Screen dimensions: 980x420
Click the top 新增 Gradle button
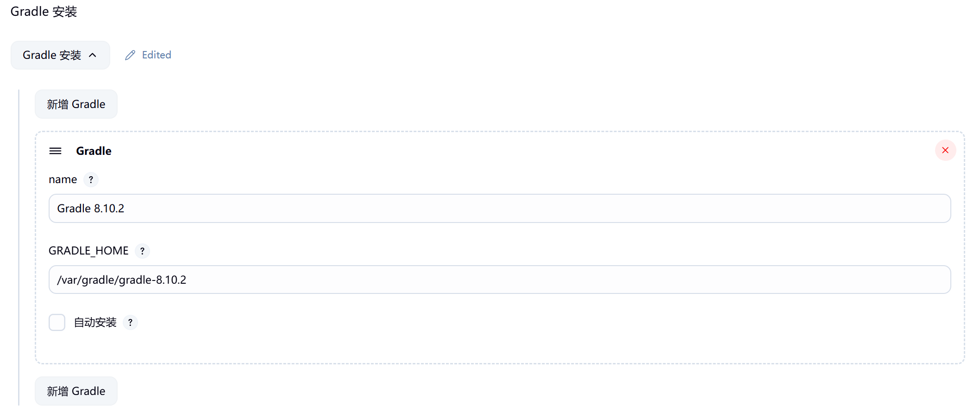(76, 104)
